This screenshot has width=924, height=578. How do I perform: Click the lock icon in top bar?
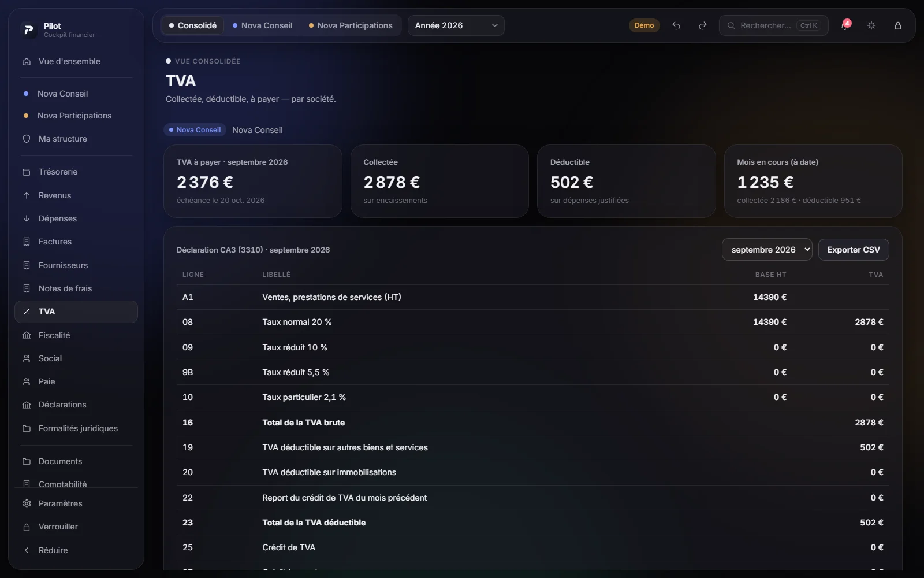point(898,25)
